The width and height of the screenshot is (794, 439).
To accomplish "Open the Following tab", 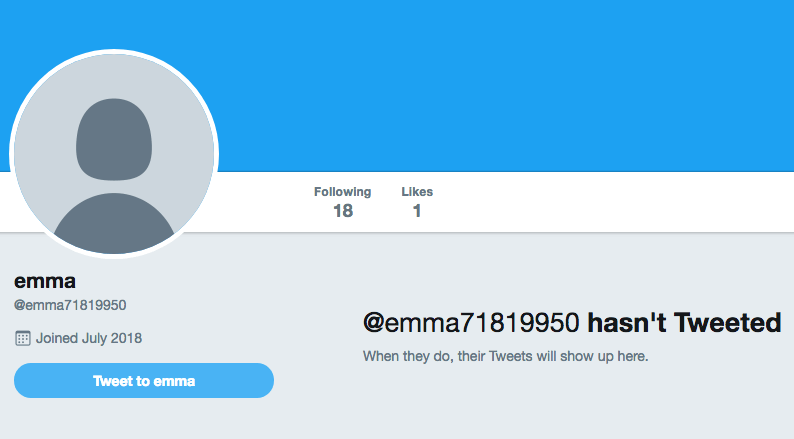I will tap(343, 202).
